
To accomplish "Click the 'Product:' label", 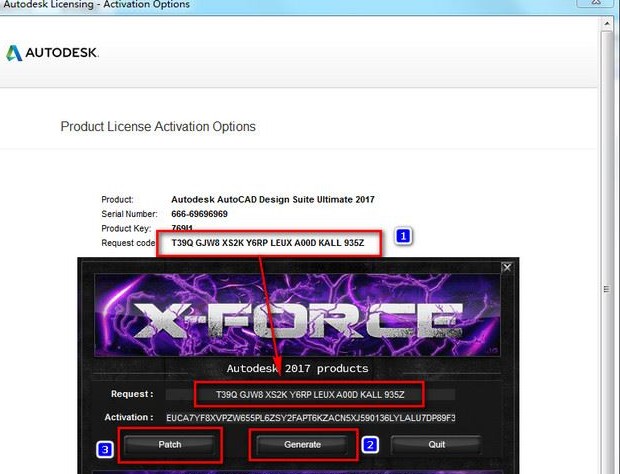I will coord(117,200).
